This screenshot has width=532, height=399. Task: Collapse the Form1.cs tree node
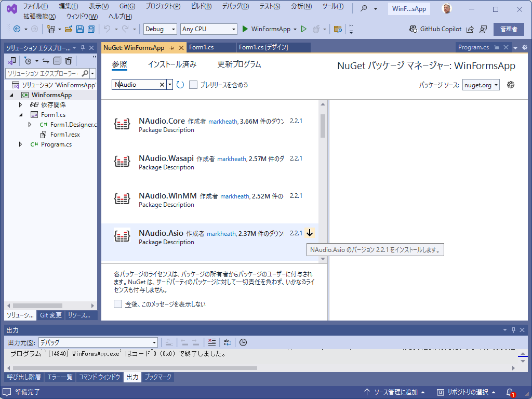click(x=20, y=115)
